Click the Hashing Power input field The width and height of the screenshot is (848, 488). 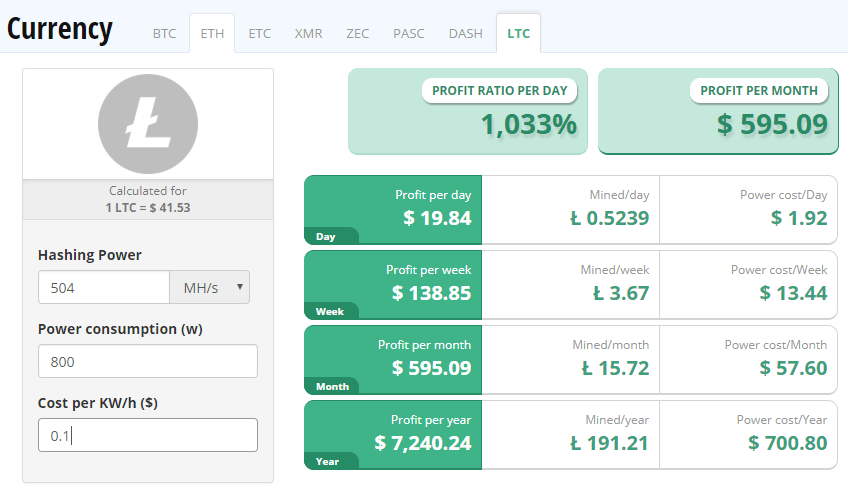click(x=103, y=287)
